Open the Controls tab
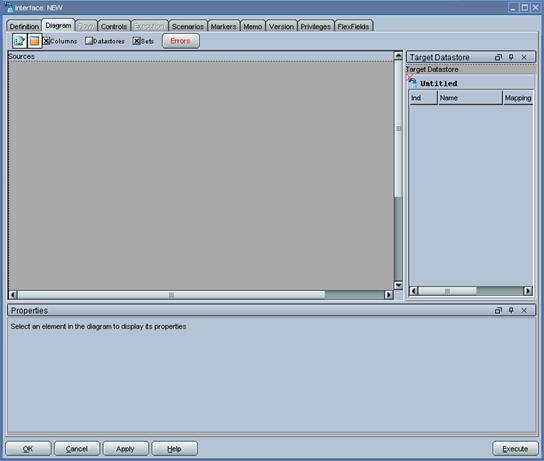544x461 pixels. click(114, 26)
